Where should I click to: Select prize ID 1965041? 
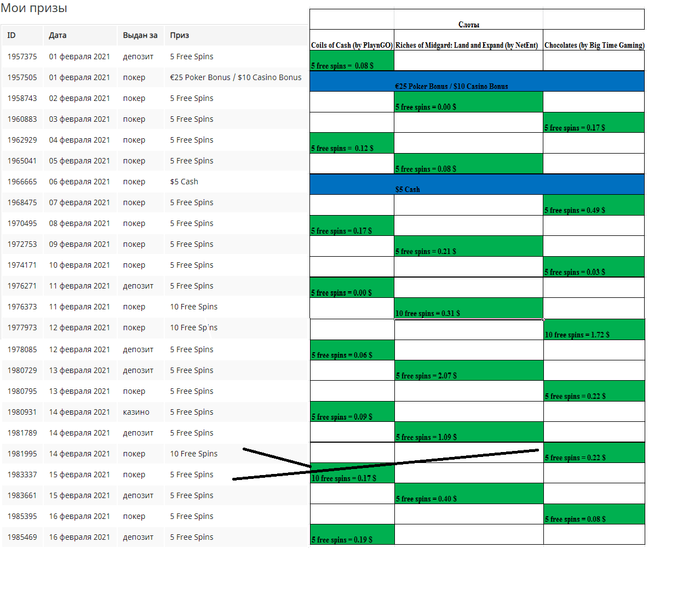pos(22,161)
